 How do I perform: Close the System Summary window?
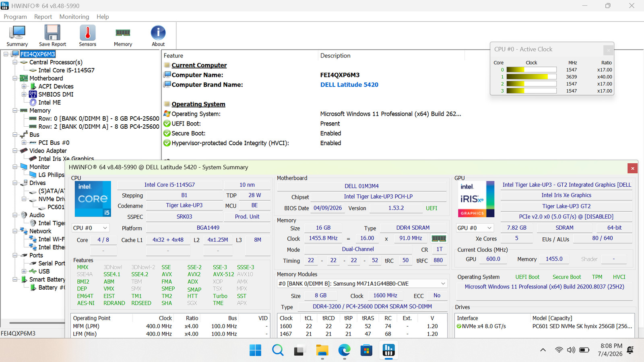632,168
